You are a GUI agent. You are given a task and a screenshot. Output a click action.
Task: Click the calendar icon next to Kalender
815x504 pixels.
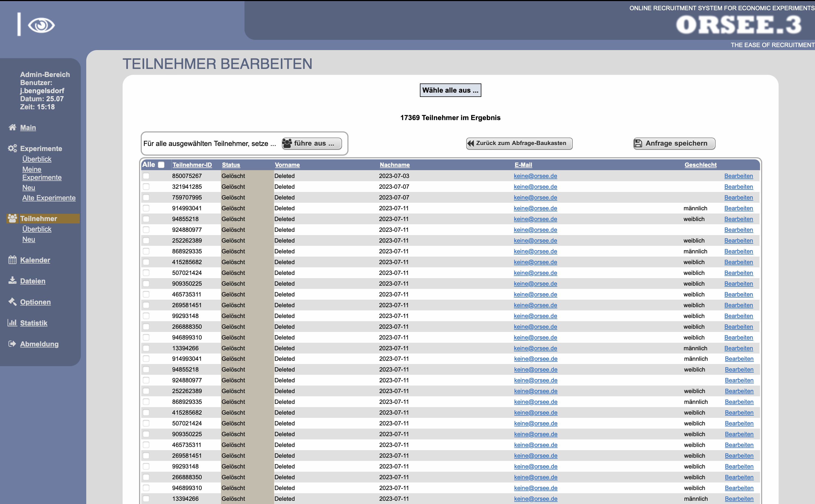(x=12, y=260)
